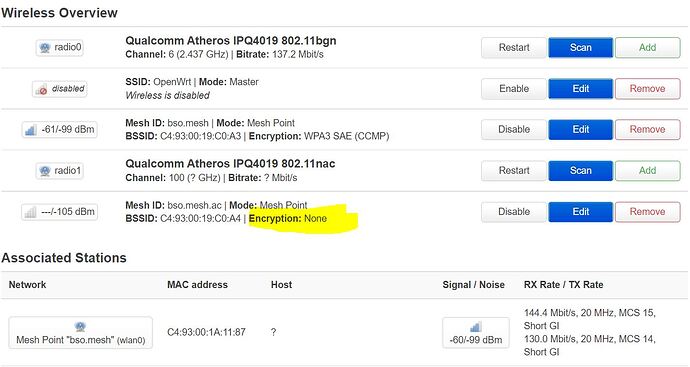Add a new network to radio1
The image size is (690, 367).
[647, 171]
